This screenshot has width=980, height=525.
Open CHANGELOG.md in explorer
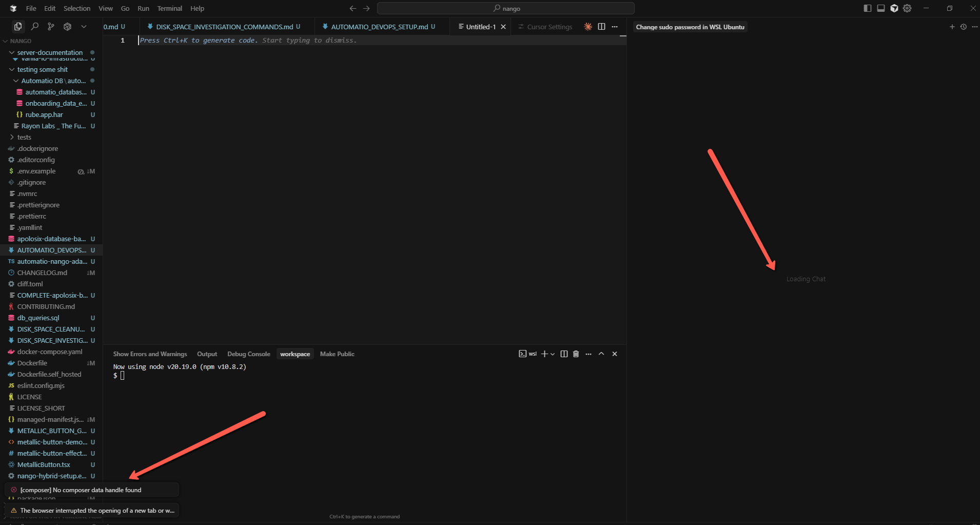point(42,273)
